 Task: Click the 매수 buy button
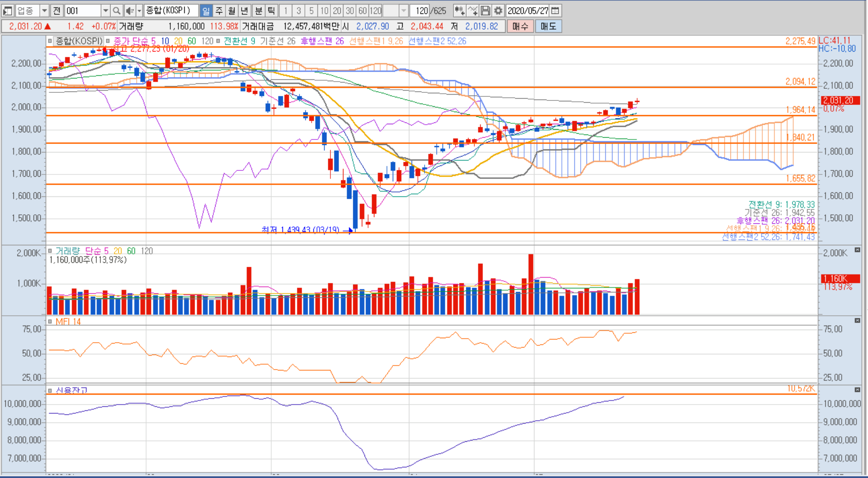point(520,26)
